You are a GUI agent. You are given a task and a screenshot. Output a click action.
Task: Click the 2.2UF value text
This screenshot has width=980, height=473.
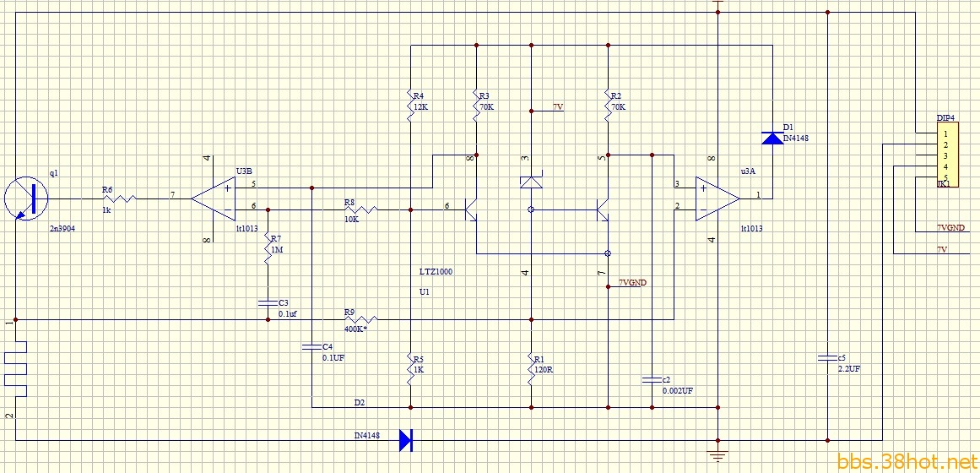click(x=849, y=369)
